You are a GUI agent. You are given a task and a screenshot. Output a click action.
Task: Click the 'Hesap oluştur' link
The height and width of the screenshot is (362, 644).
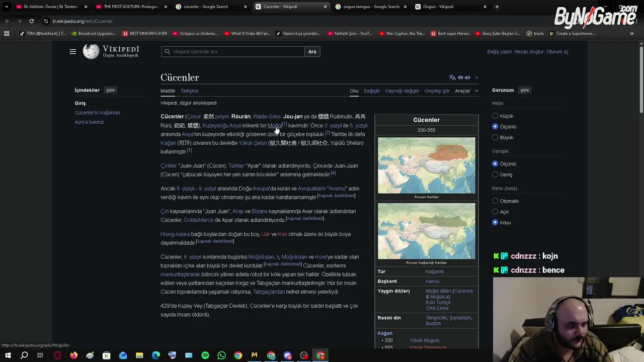coord(529,52)
